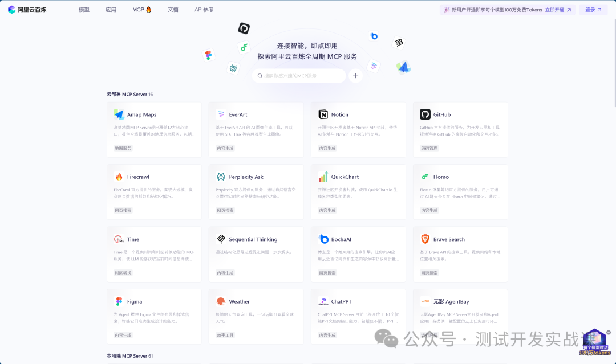Screen dimensions: 616x364
Task: Click the ChatPPT card icon
Action: click(323, 301)
